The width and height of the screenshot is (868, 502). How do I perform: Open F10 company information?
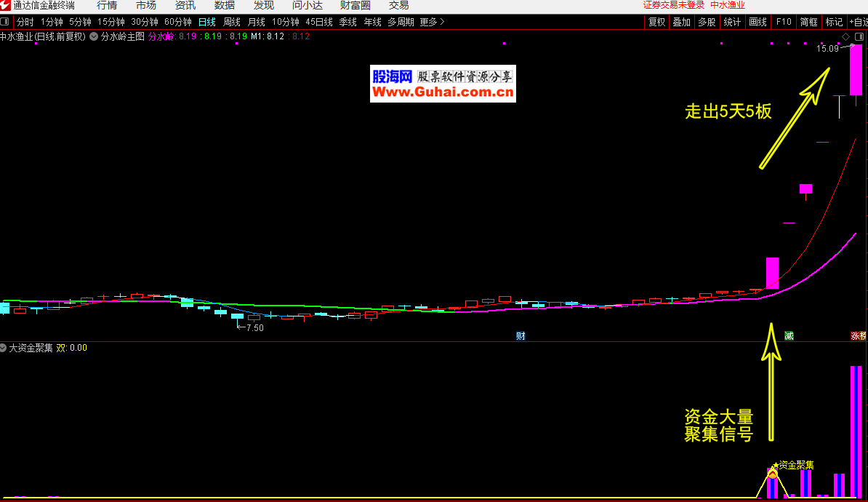coord(784,23)
